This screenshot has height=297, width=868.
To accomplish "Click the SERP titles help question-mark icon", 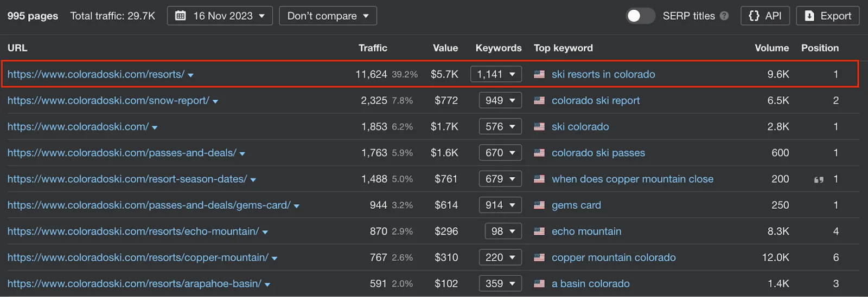I will pyautogui.click(x=724, y=16).
